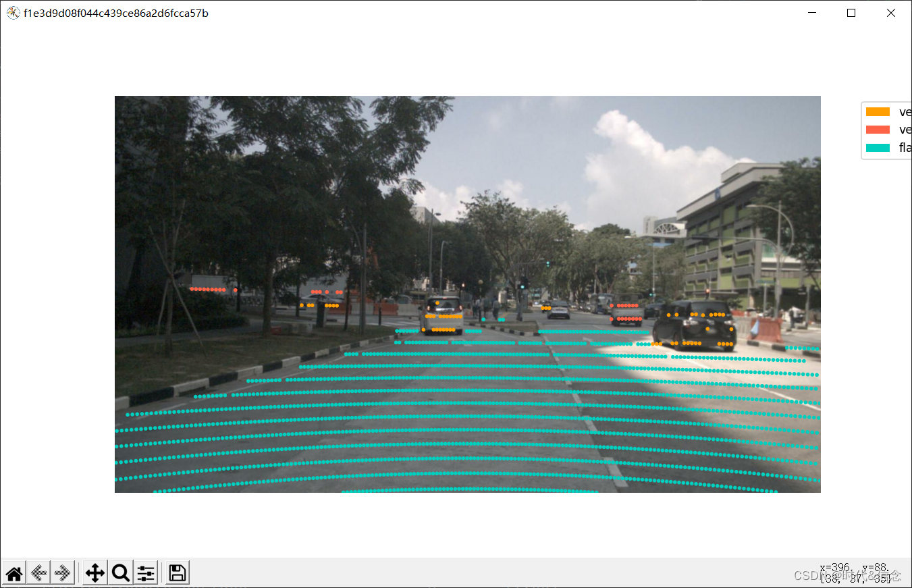Maximize the figure window
This screenshot has height=588, width=912.
[x=851, y=13]
